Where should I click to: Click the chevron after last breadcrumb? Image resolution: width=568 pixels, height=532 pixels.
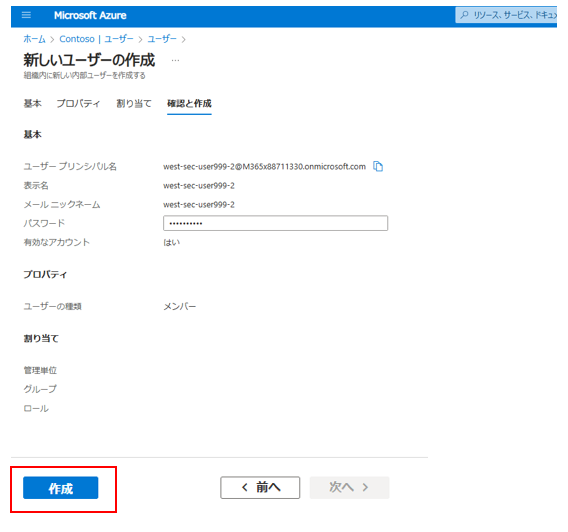tap(184, 39)
